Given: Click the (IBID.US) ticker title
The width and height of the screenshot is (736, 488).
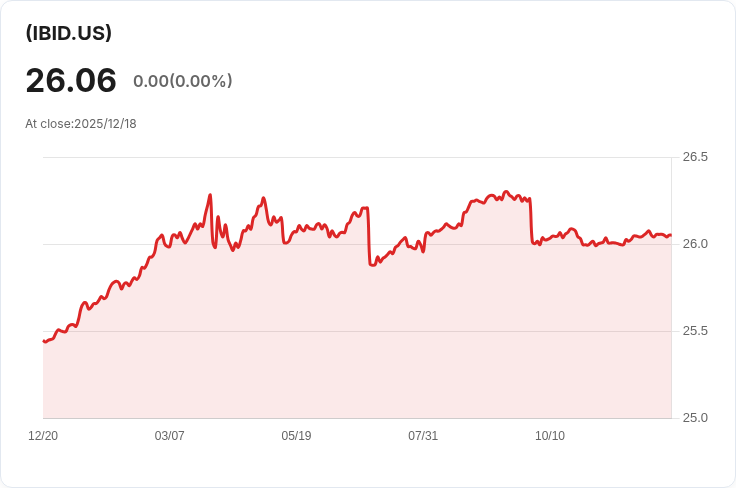Looking at the screenshot, I should (68, 33).
